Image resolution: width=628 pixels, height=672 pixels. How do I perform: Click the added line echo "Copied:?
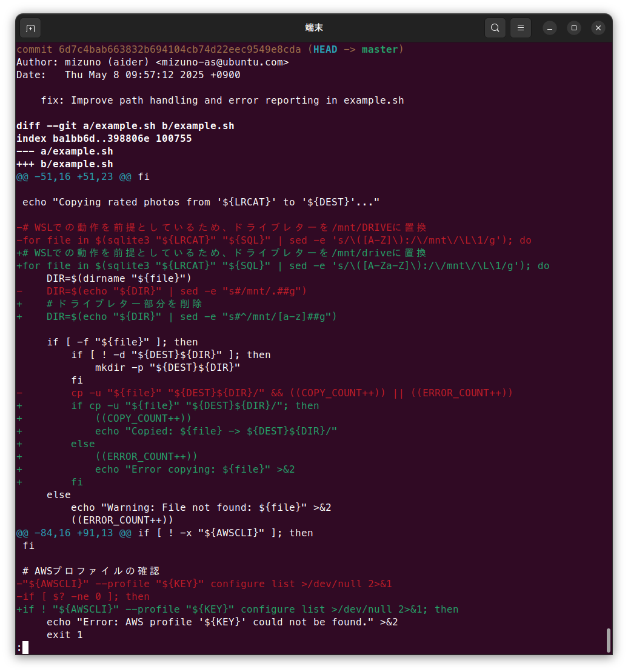coord(215,431)
